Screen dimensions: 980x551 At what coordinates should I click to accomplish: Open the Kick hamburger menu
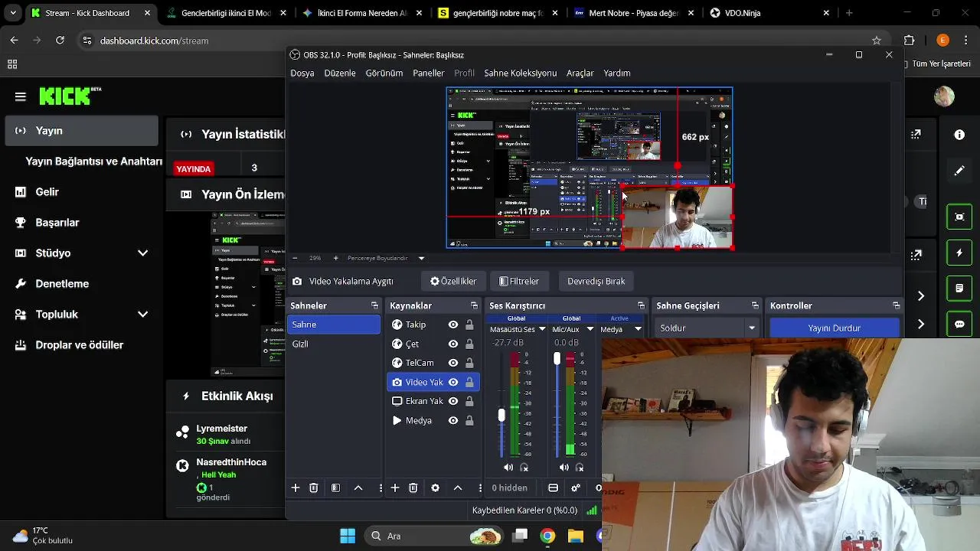(x=21, y=96)
